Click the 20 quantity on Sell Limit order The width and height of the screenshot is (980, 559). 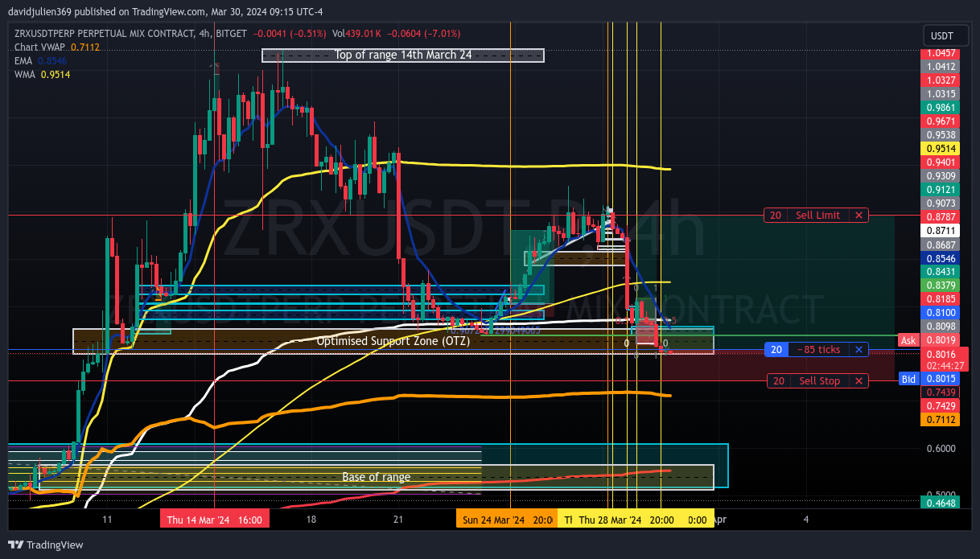pyautogui.click(x=776, y=215)
